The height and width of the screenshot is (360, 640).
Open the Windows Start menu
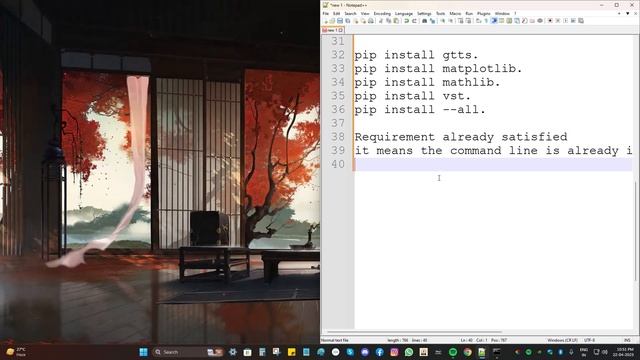[x=143, y=352]
